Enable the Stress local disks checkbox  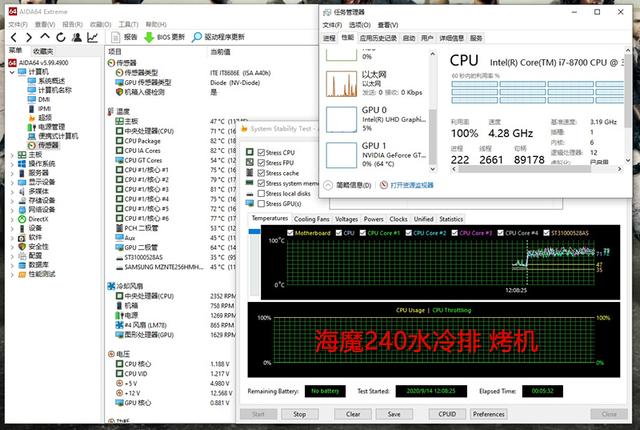point(261,193)
